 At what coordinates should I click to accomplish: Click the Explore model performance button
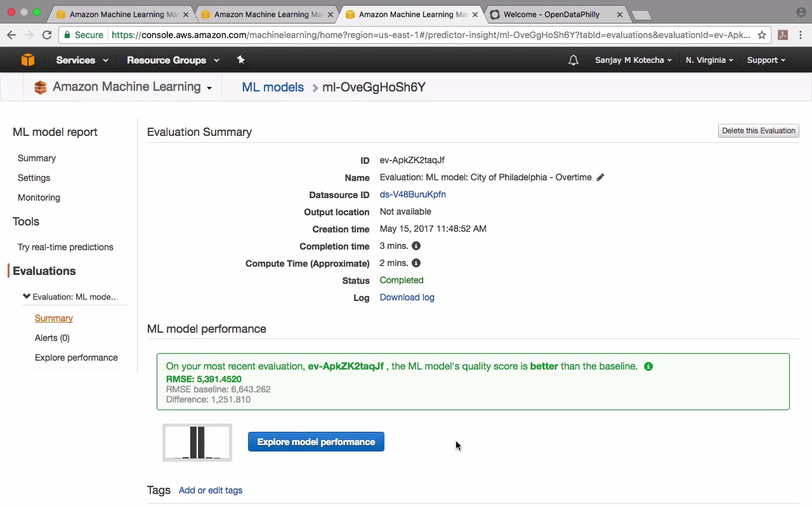pos(316,442)
